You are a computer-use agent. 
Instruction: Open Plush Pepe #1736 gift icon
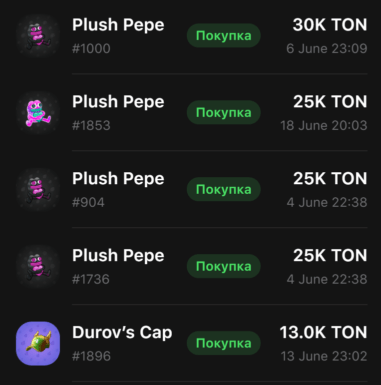coord(38,267)
